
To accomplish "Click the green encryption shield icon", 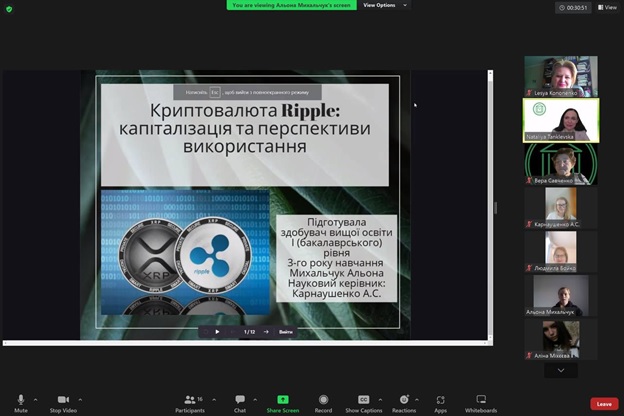I will 9,8.
